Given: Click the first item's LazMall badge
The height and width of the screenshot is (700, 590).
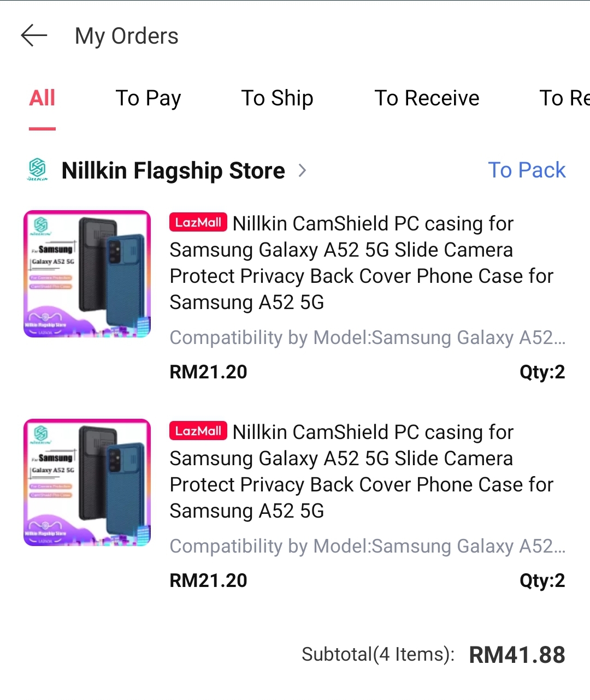Looking at the screenshot, I should tap(198, 222).
